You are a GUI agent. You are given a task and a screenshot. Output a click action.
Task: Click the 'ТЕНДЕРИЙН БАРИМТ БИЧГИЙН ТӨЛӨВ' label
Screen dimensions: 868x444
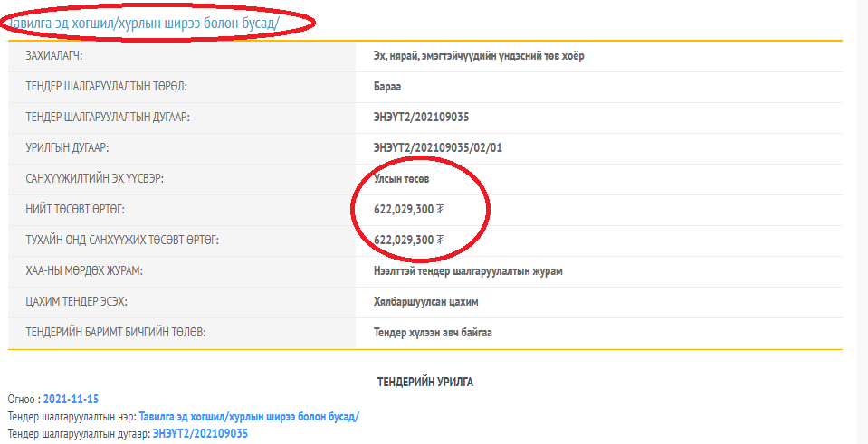pos(116,333)
